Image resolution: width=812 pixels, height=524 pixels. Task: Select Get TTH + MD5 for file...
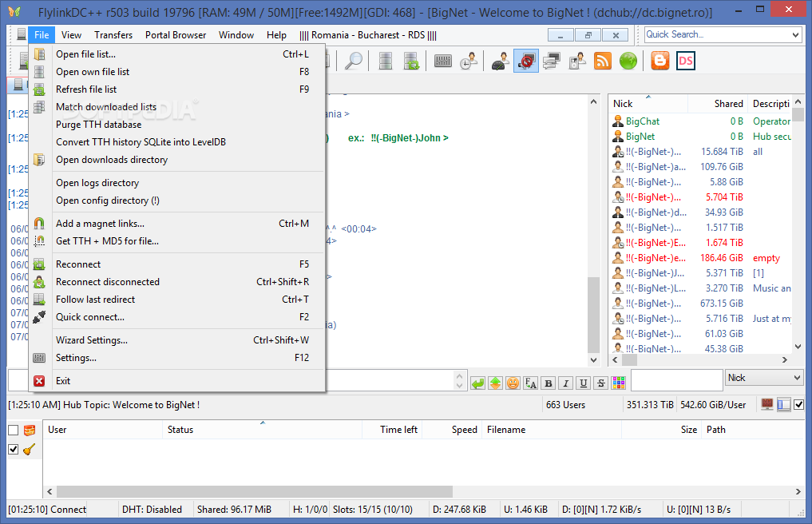pyautogui.click(x=177, y=241)
